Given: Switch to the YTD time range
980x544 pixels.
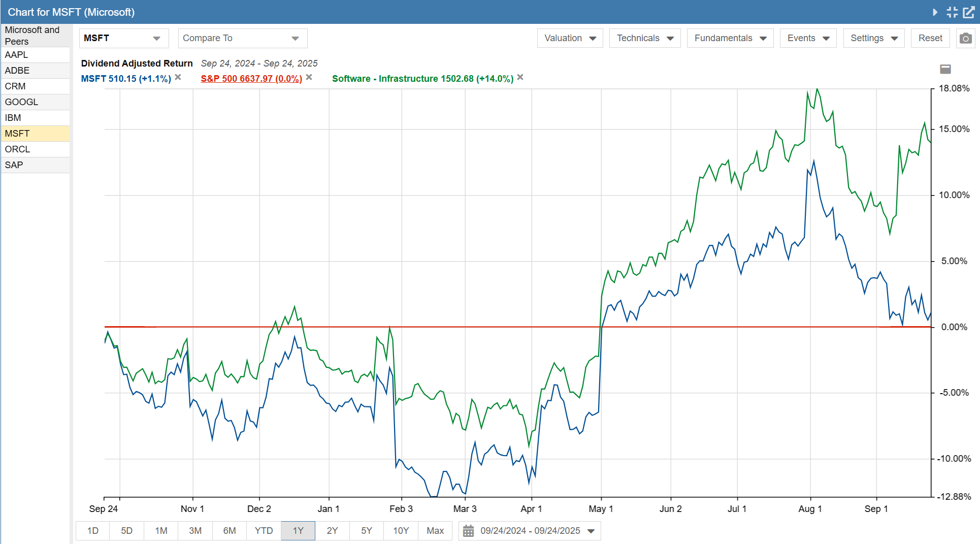Looking at the screenshot, I should coord(264,531).
